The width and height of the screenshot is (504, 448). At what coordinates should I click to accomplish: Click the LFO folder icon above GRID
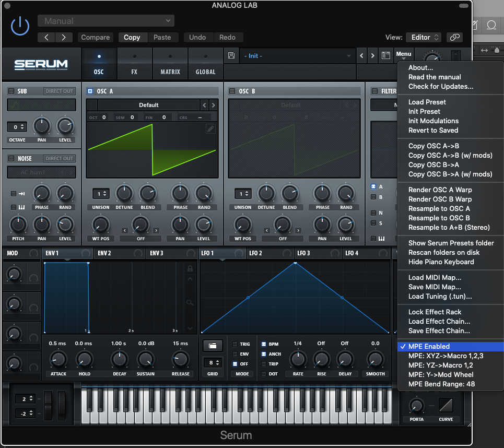click(x=213, y=345)
